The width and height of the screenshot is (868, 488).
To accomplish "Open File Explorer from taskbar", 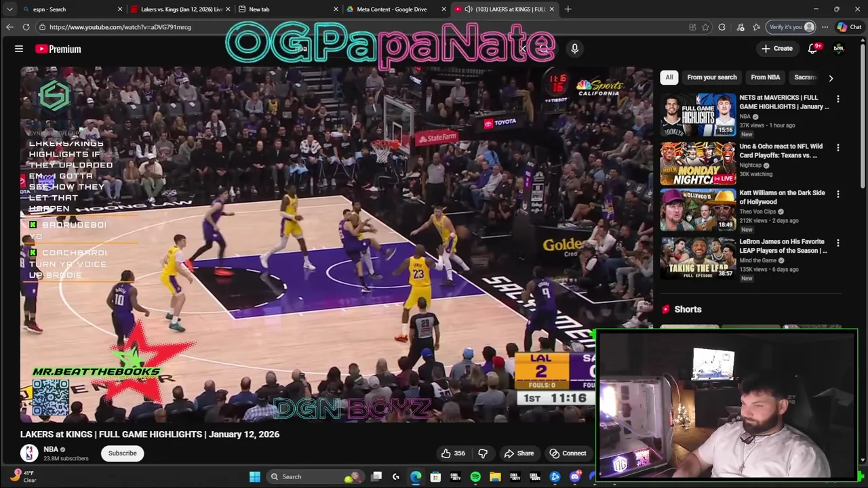I will pos(495,477).
